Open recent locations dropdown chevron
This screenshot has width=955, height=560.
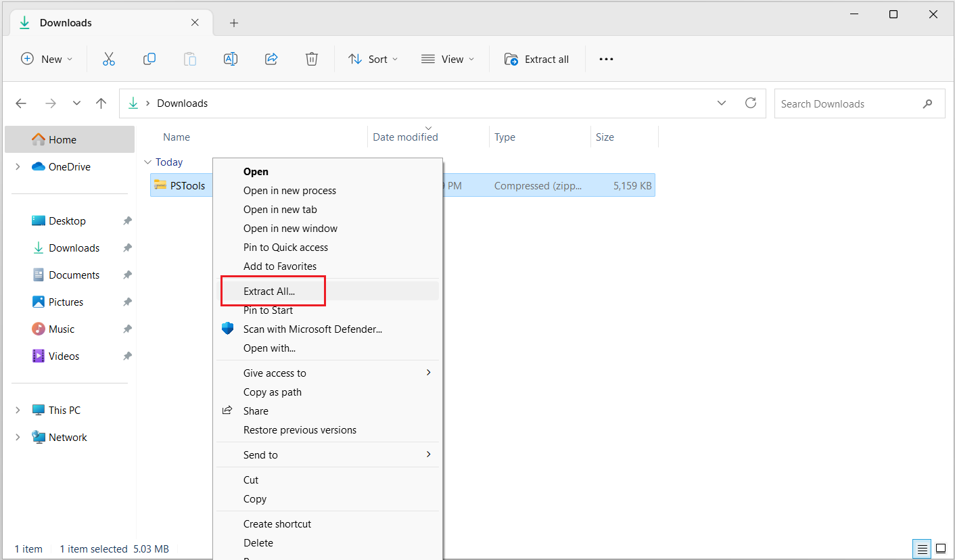pos(76,103)
